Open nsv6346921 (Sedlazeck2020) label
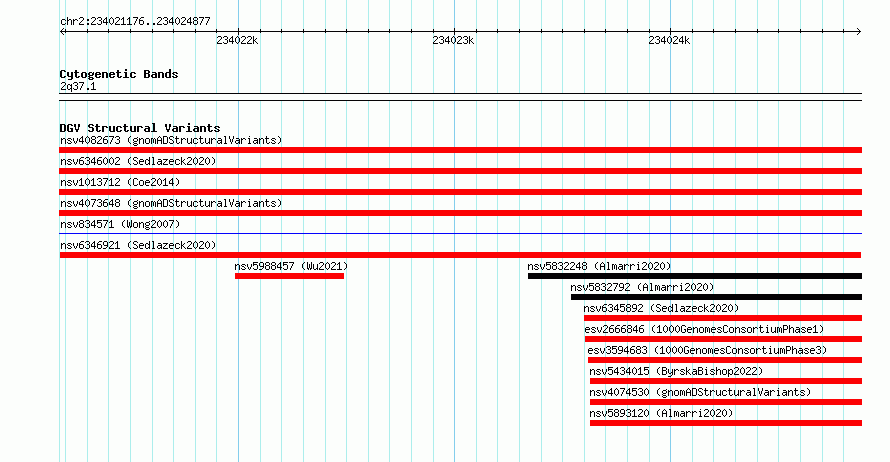This screenshot has height=462, width=890. point(138,245)
